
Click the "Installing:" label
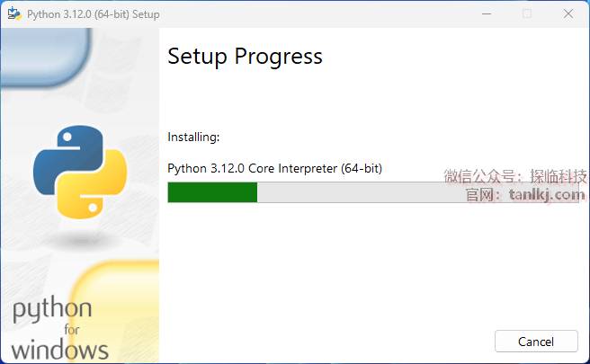193,138
